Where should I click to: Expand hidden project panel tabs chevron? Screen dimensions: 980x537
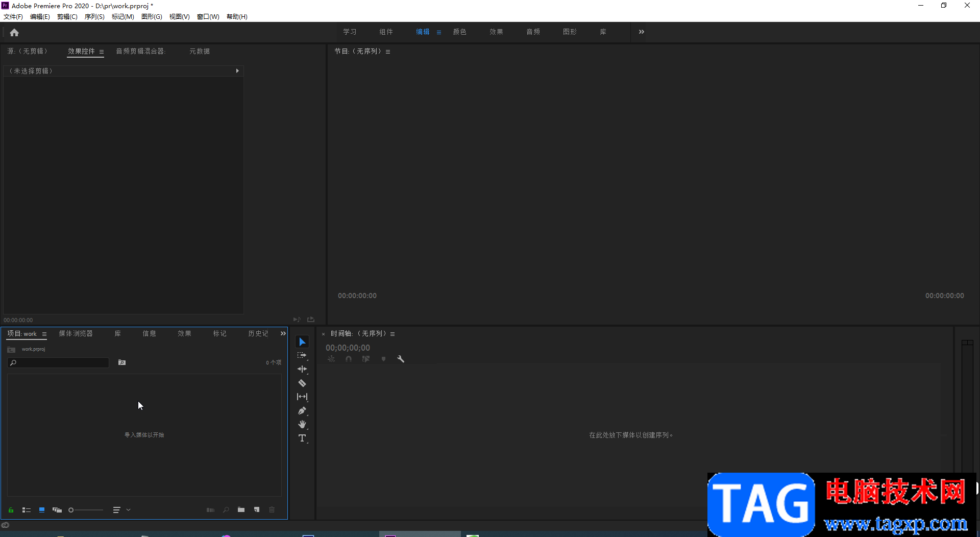tap(283, 333)
